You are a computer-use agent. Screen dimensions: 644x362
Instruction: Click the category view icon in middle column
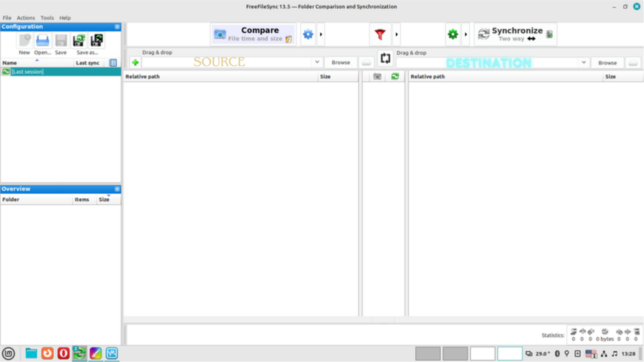(x=377, y=76)
